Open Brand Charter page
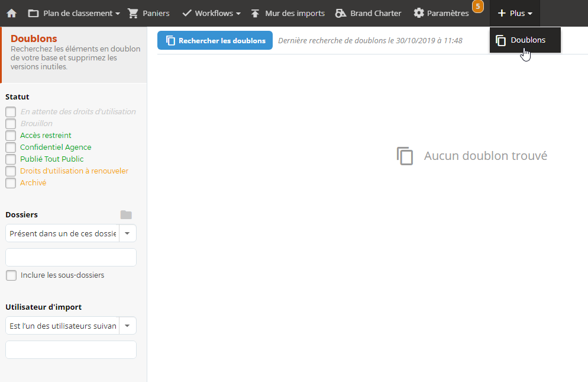This screenshot has width=588, height=382. click(376, 14)
